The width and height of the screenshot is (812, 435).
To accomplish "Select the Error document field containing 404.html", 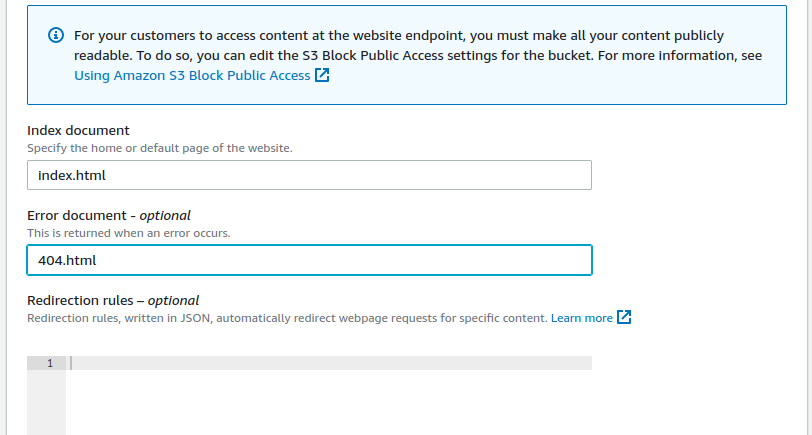I will tap(309, 260).
